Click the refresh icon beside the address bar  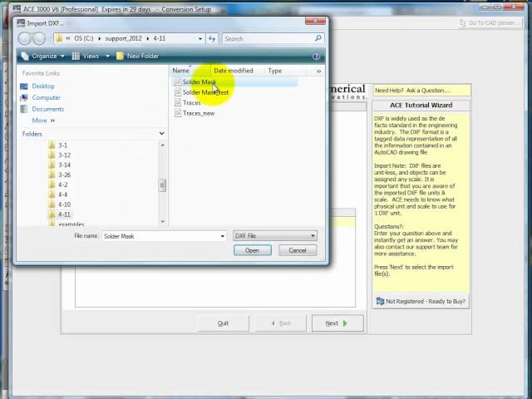pos(212,39)
